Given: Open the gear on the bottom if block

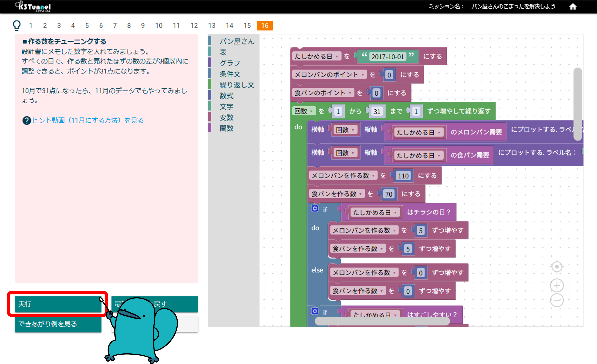Looking at the screenshot, I should coord(315,311).
